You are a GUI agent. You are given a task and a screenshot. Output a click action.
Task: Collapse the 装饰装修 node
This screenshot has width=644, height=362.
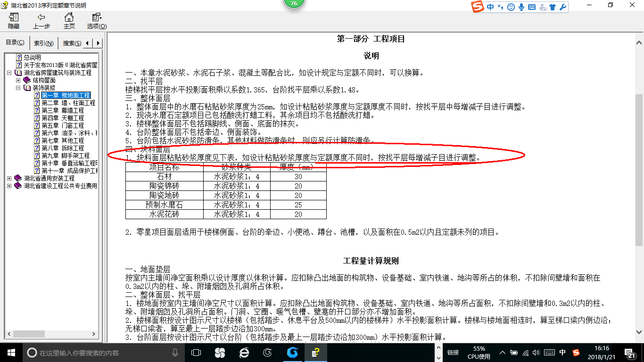18,88
